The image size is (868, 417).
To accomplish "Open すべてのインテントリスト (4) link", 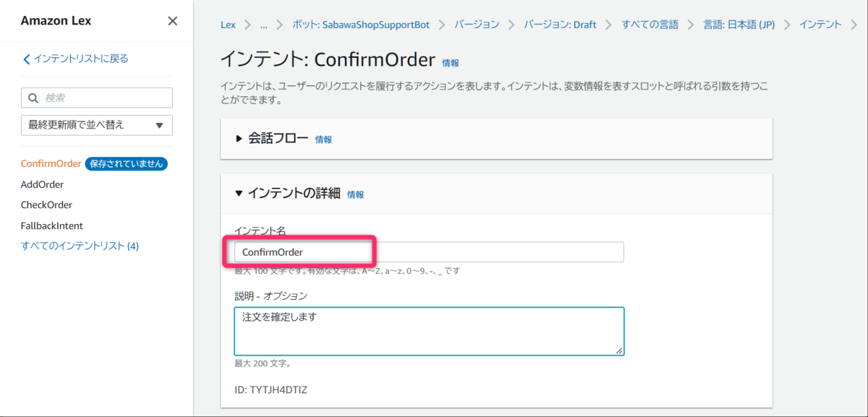I will [x=80, y=246].
